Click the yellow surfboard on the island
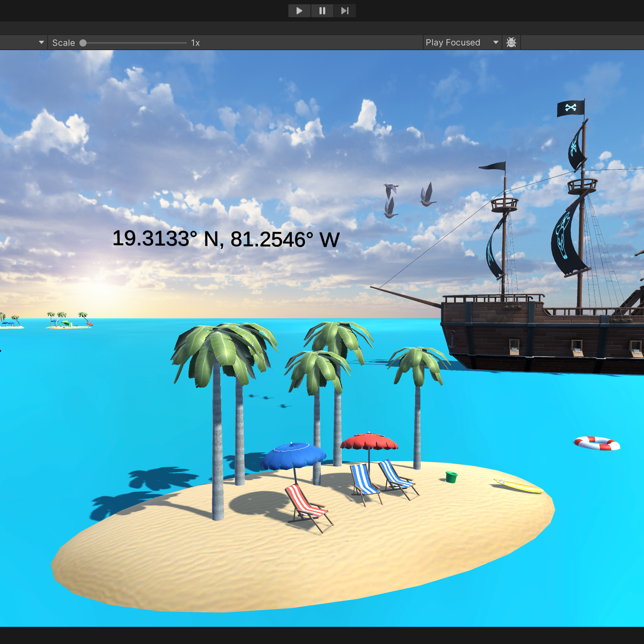This screenshot has height=644, width=644. (518, 486)
